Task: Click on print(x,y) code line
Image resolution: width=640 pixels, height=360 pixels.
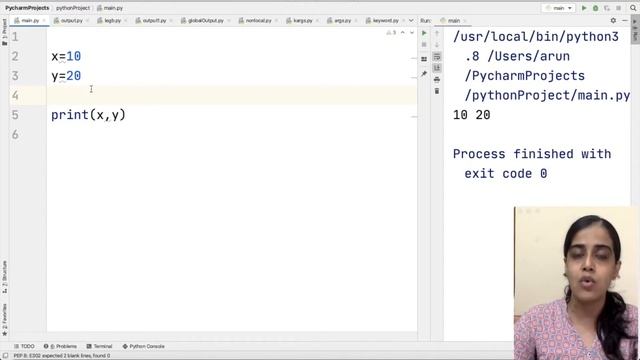Action: pyautogui.click(x=88, y=115)
